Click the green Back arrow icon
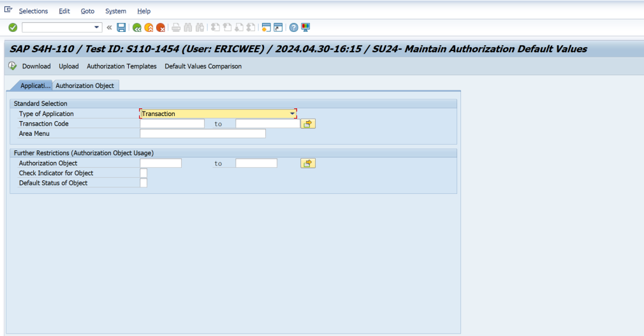 click(136, 27)
